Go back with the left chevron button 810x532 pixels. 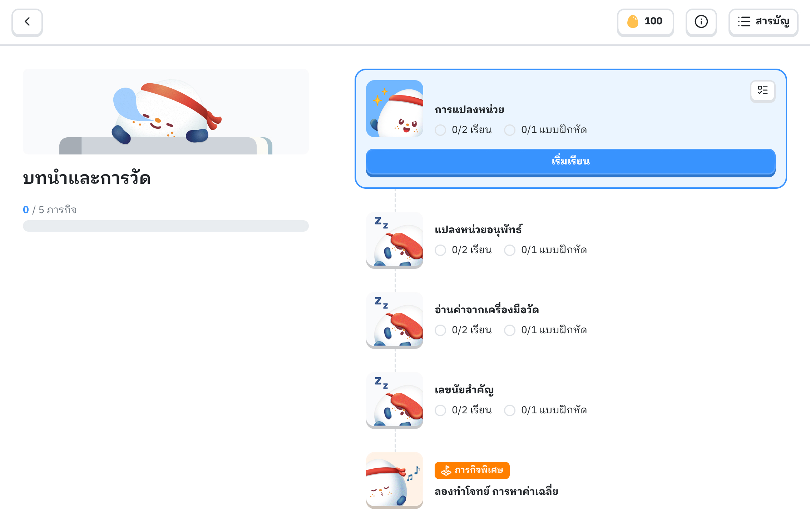[27, 22]
